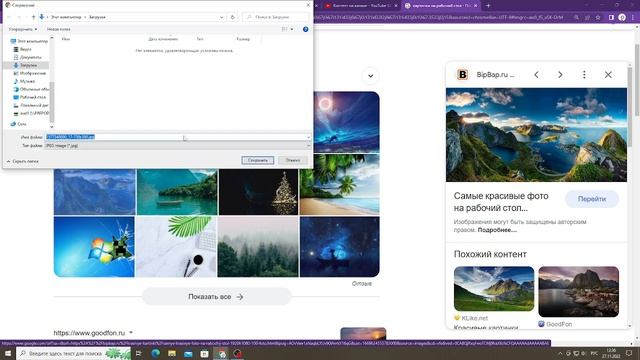
Task: Open the Chrome side panel icon
Action: point(611,18)
